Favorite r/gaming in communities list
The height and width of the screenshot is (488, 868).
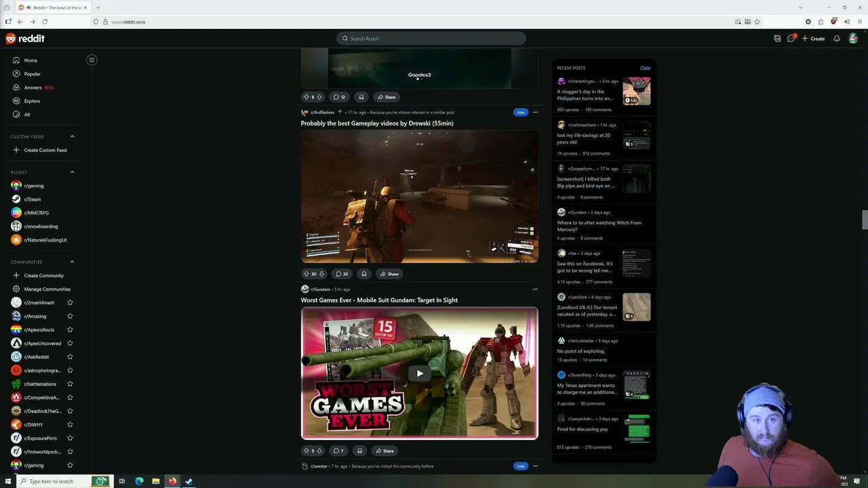[x=70, y=465]
